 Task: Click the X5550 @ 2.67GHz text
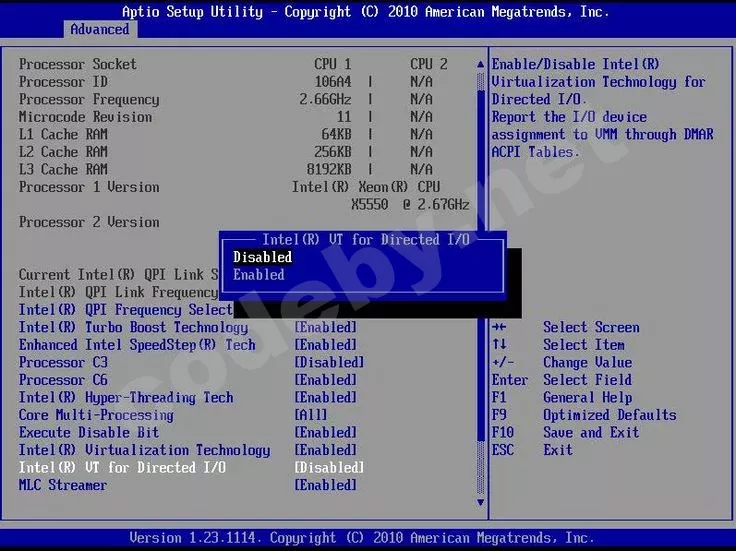[410, 205]
